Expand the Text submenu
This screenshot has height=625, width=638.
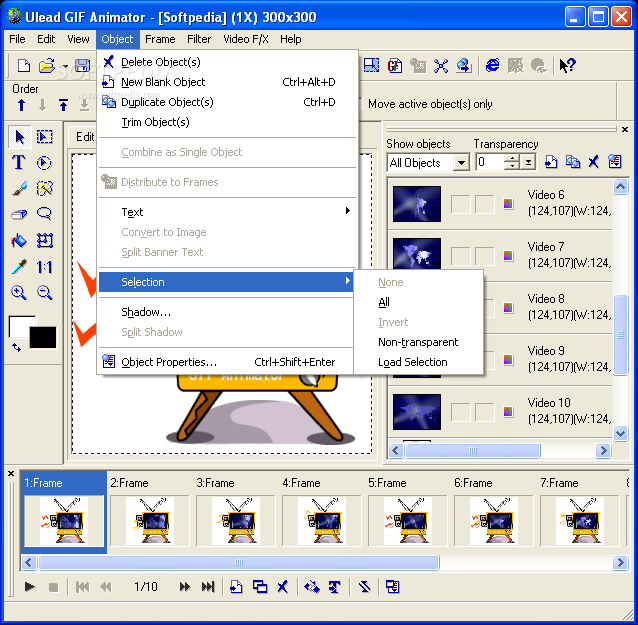tap(228, 212)
